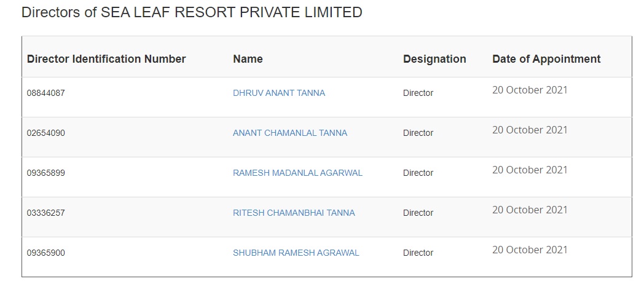
Task: Click the appointment date for Ritesh Chamanbhai Tanna
Action: [530, 210]
